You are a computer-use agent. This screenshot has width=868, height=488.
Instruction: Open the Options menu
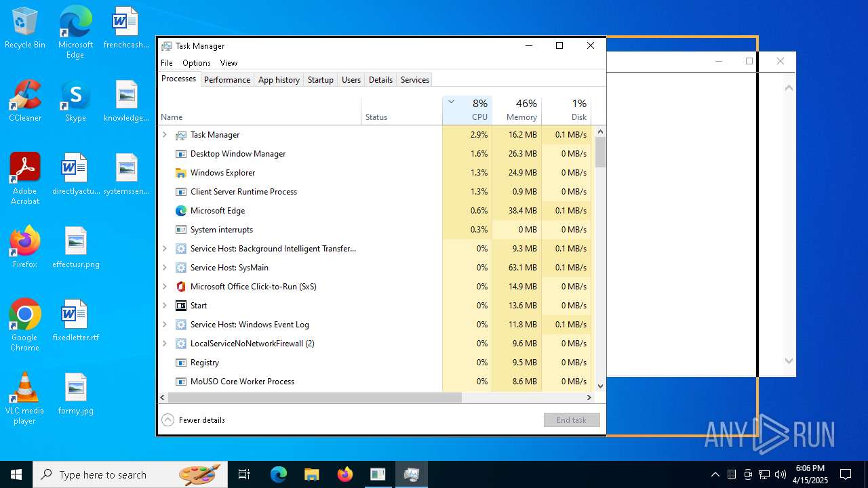point(197,63)
